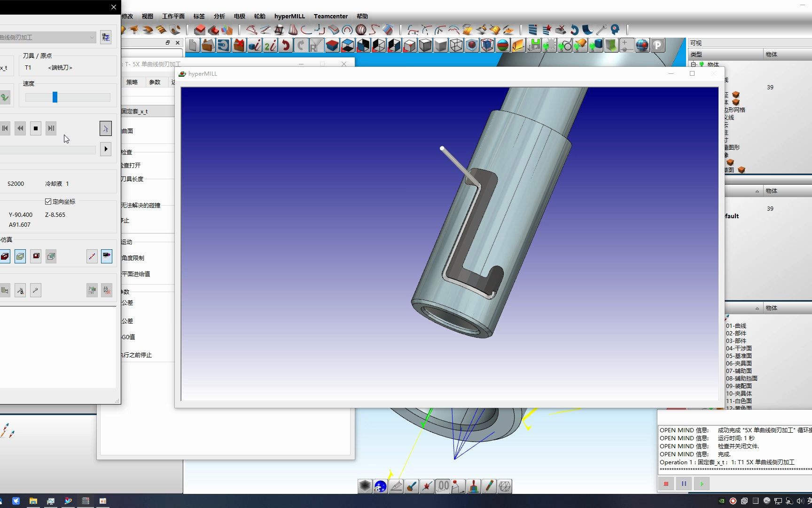
Task: Adjust the 速度 speed slider handle
Action: 55,97
